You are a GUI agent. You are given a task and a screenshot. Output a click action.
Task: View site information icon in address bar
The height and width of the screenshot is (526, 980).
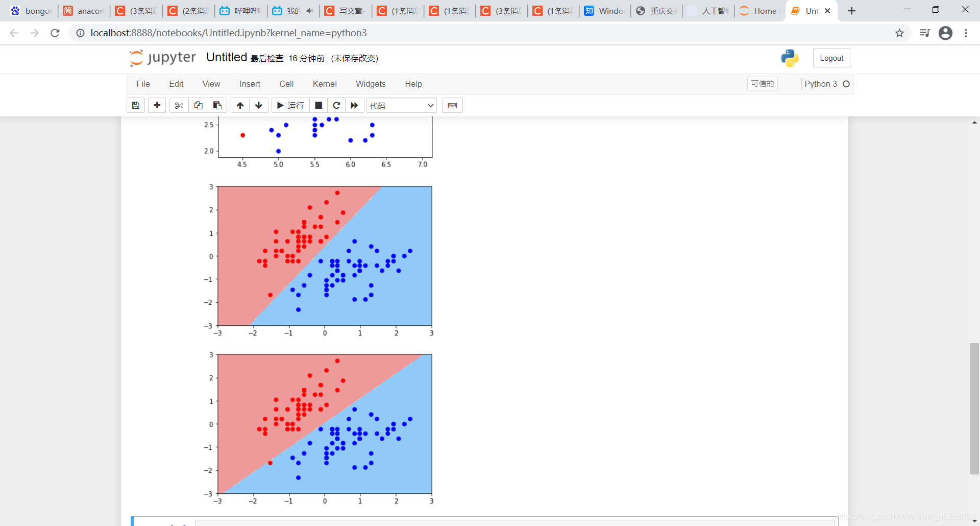tap(80, 33)
